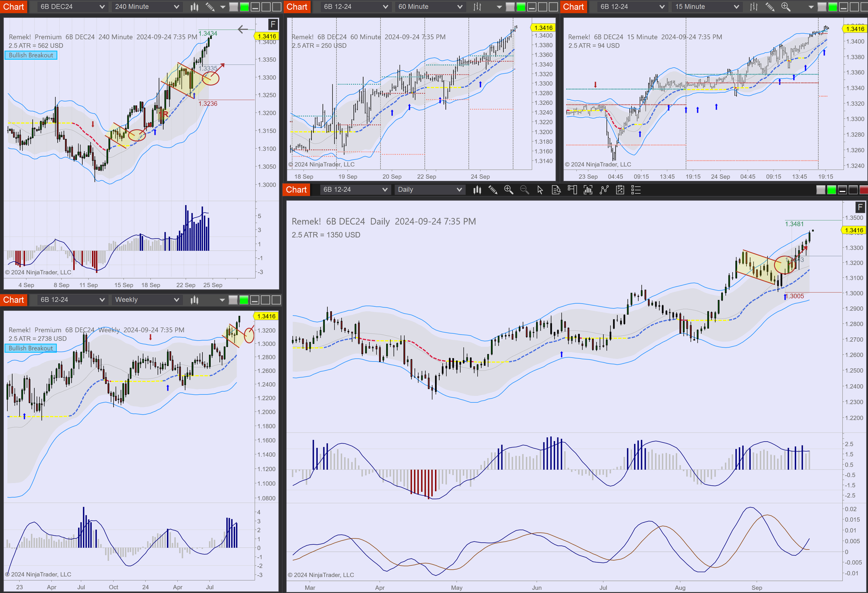Click the Chart menu on the Weekly chart window
This screenshot has height=593, width=868.
14,300
